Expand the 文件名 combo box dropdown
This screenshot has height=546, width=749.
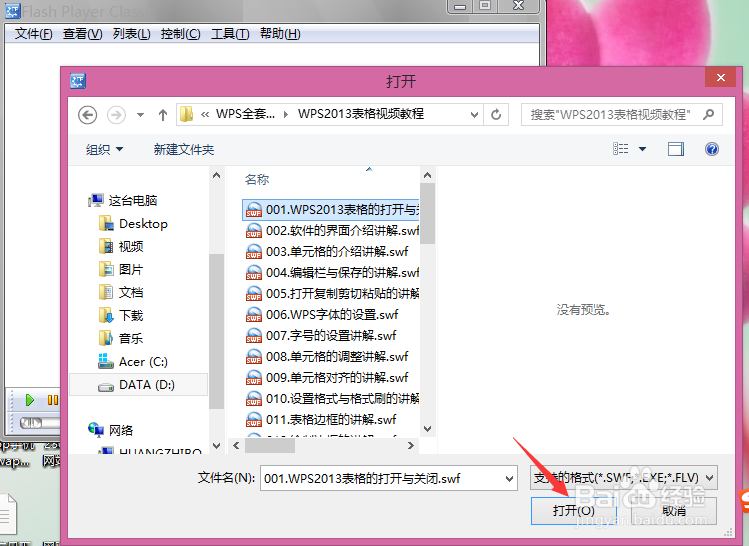[x=510, y=478]
